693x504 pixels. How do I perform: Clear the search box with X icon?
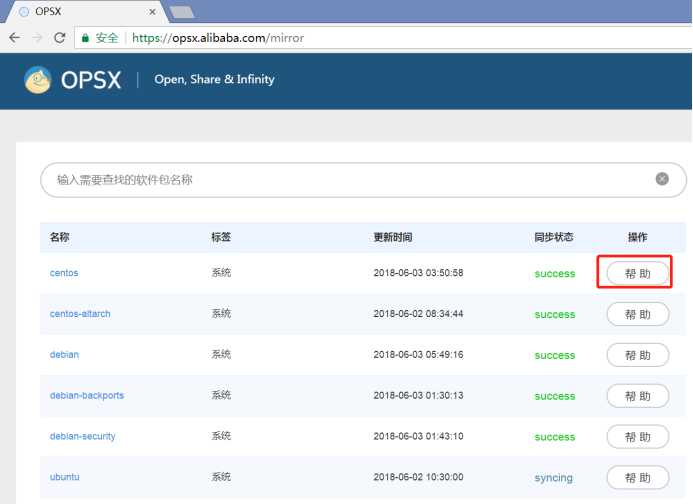coord(662,179)
